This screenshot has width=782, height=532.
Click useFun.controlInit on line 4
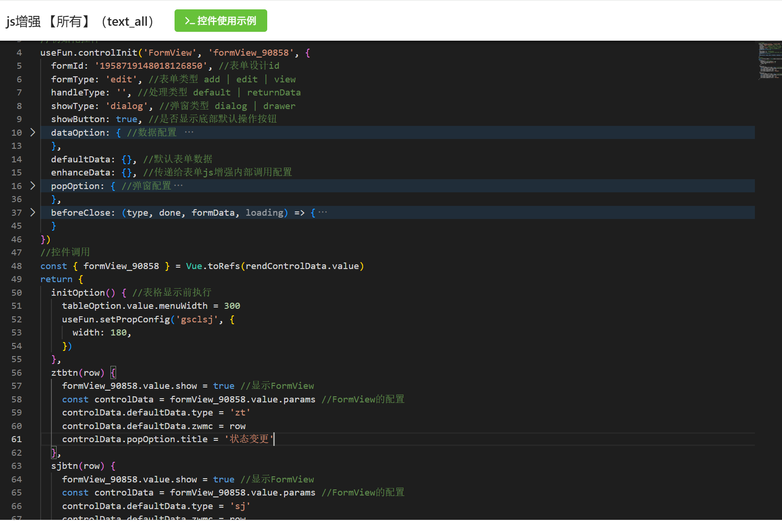tap(89, 53)
